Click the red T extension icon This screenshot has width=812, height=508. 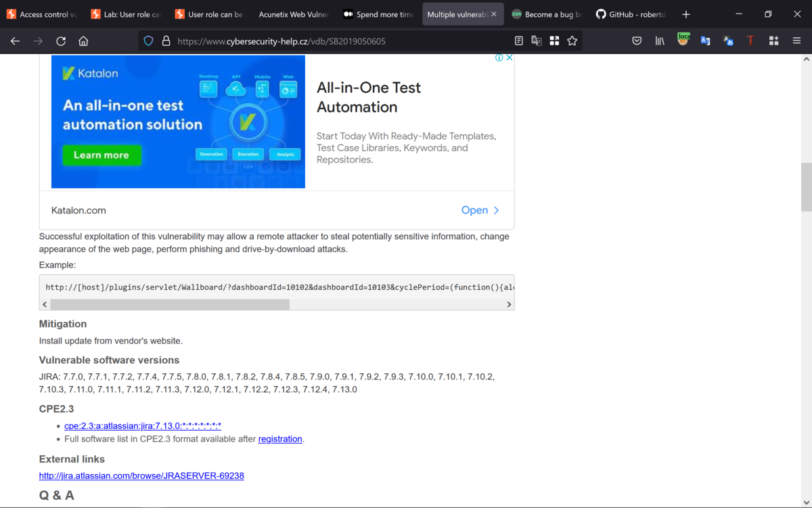750,41
